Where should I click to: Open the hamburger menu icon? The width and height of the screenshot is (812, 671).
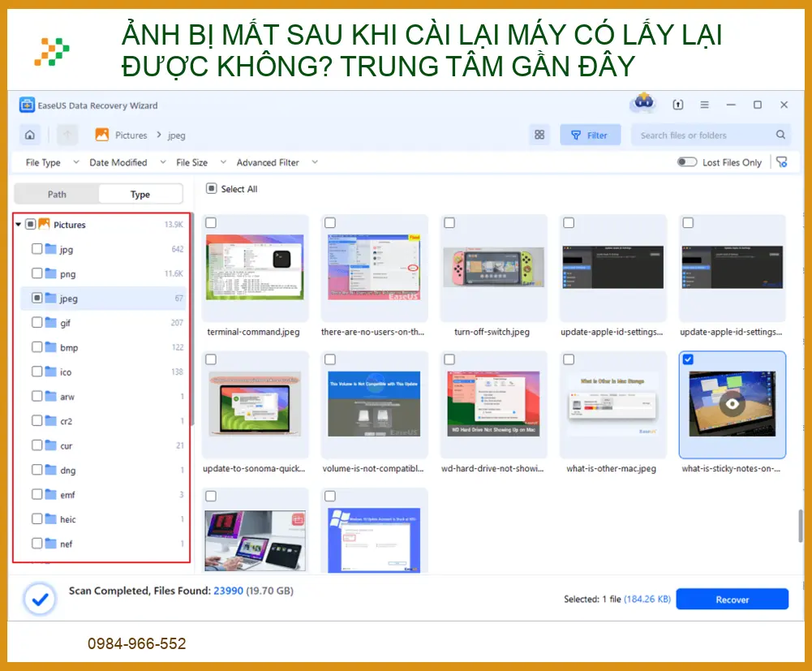704,105
